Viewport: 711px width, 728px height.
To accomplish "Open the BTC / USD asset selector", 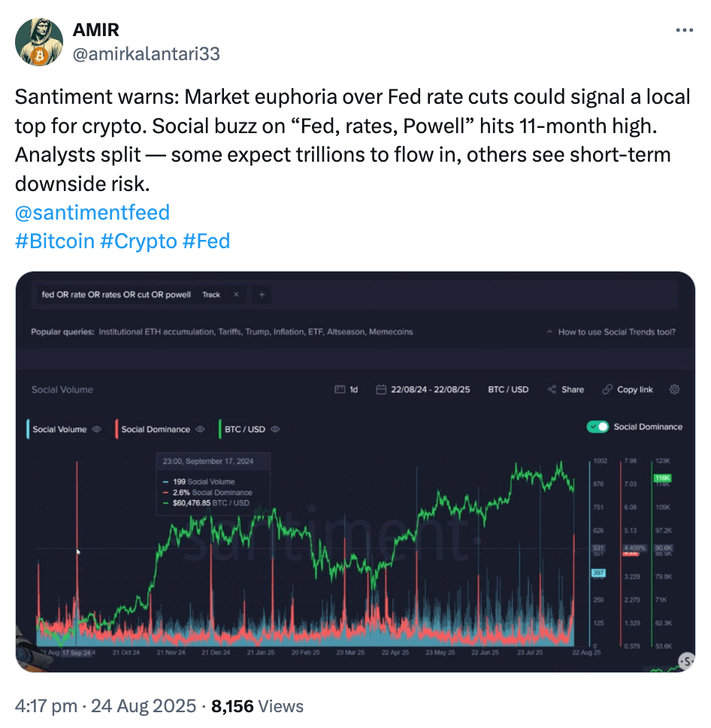I will tap(508, 390).
